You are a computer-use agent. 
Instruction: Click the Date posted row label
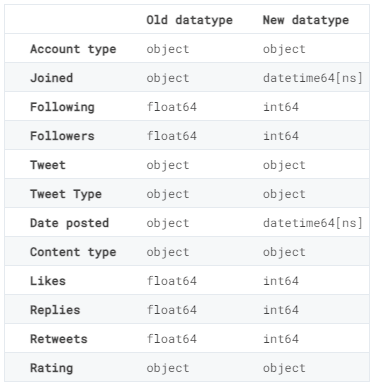tap(70, 223)
